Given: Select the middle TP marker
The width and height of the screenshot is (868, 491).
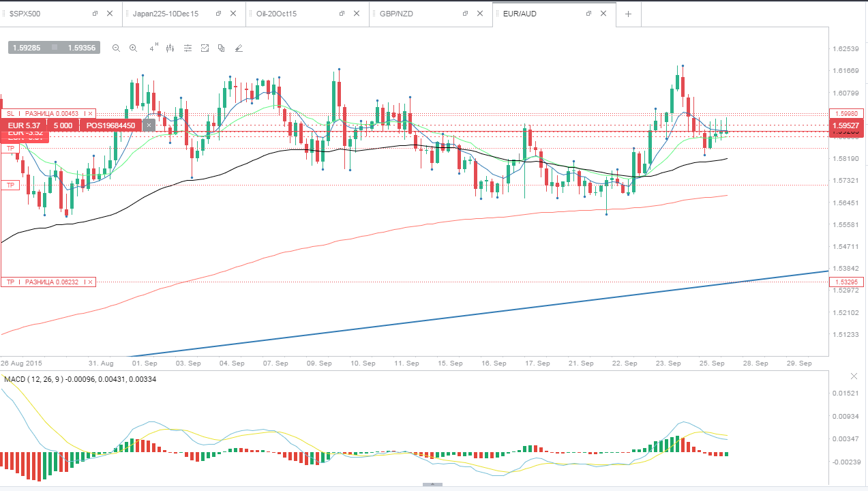Looking at the screenshot, I should point(10,185).
